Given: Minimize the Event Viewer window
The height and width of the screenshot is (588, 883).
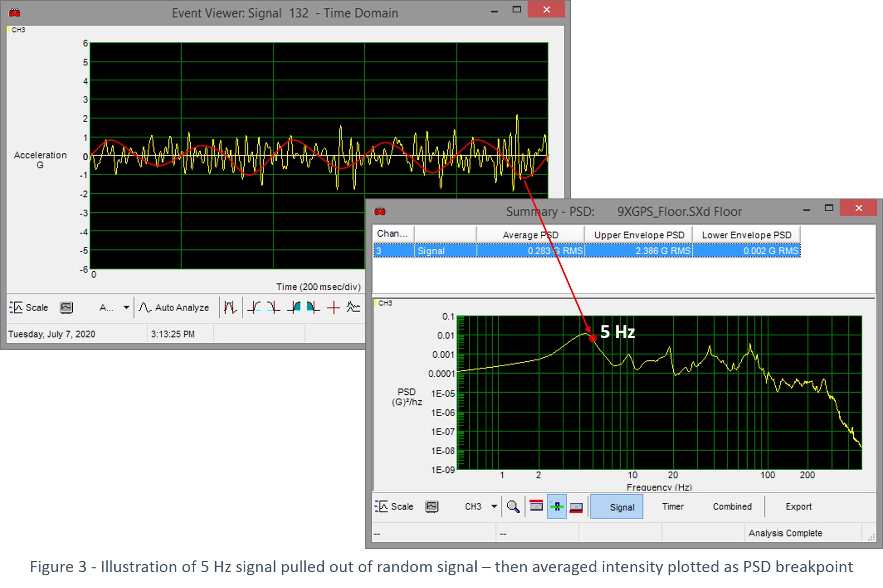Looking at the screenshot, I should (x=494, y=10).
